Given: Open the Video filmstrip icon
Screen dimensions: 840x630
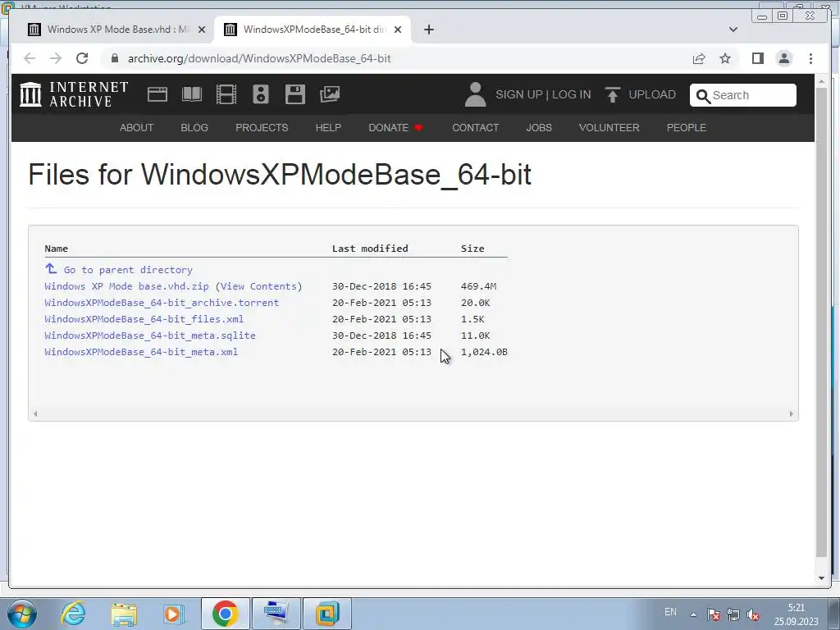Looking at the screenshot, I should point(226,94).
